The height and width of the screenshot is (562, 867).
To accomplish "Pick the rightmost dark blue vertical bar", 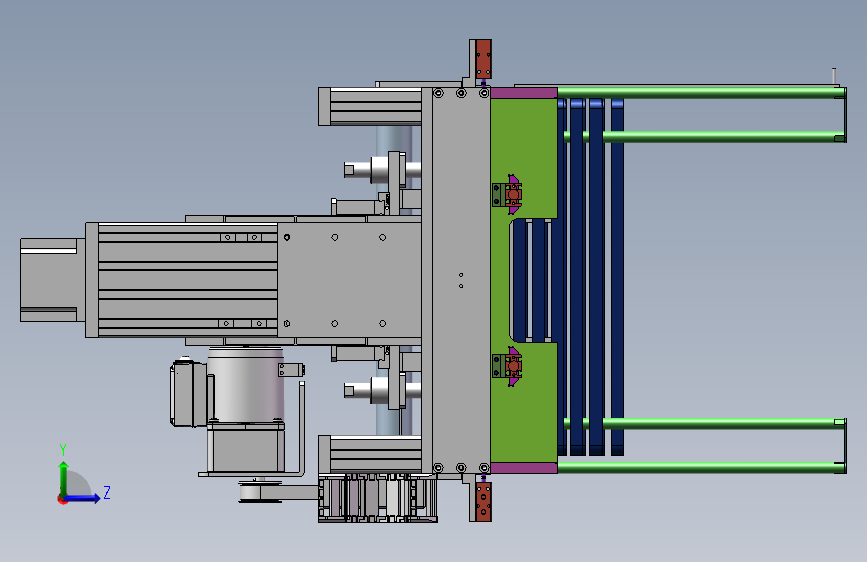I will point(618,277).
